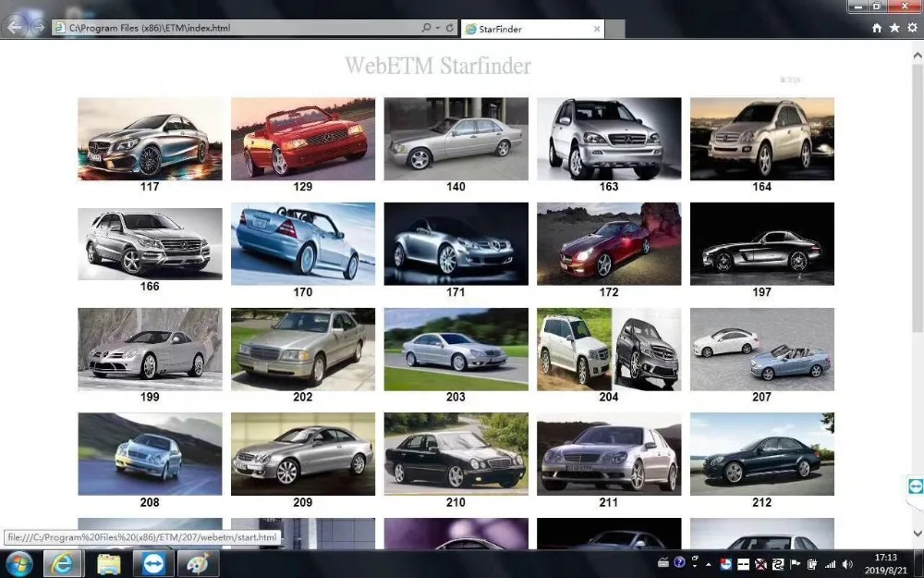The image size is (924, 578).
Task: Open Internet Explorer from the taskbar
Action: (x=62, y=564)
